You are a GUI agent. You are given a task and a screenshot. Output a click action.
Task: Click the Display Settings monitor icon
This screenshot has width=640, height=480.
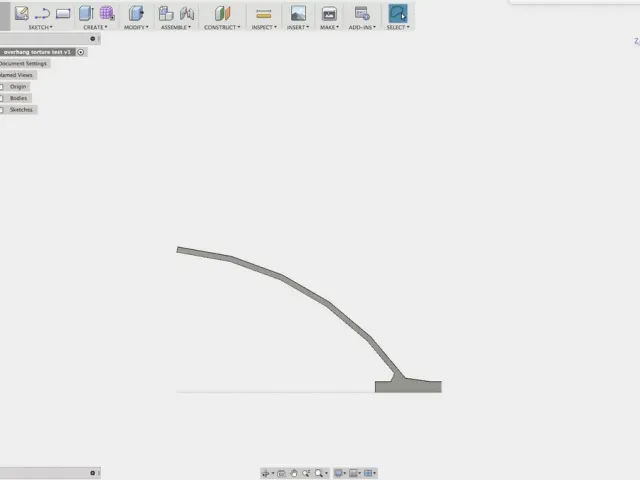(x=338, y=473)
